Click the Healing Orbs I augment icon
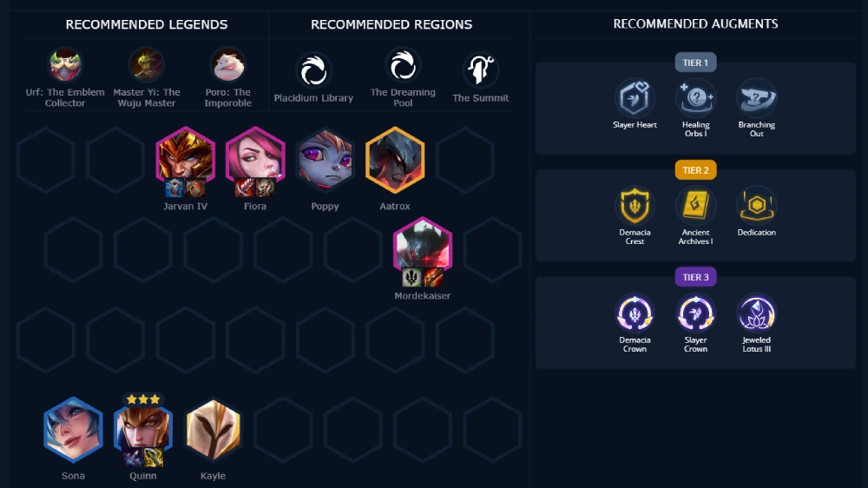This screenshot has width=868, height=488. (696, 98)
